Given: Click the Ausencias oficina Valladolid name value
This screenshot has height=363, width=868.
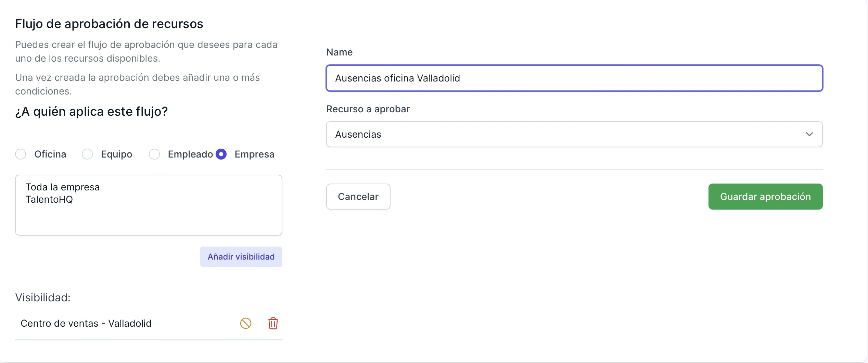Looking at the screenshot, I should [397, 78].
